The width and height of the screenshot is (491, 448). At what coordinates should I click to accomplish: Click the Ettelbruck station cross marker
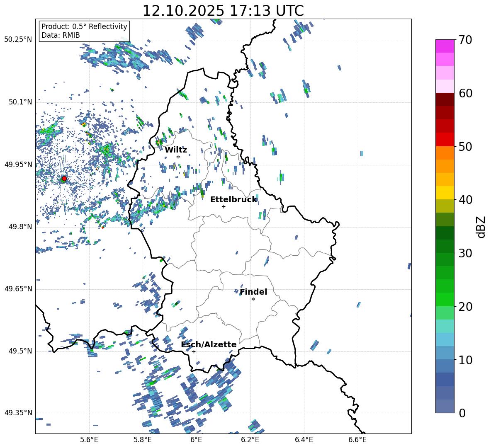click(224, 206)
